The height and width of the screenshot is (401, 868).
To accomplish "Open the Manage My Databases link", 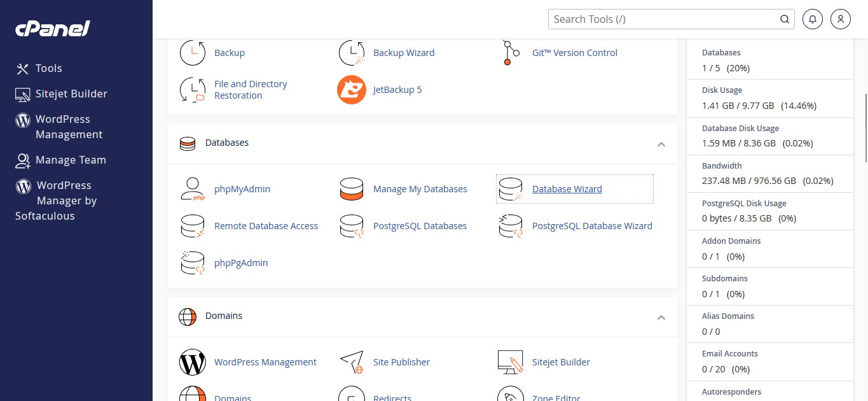I will (420, 189).
